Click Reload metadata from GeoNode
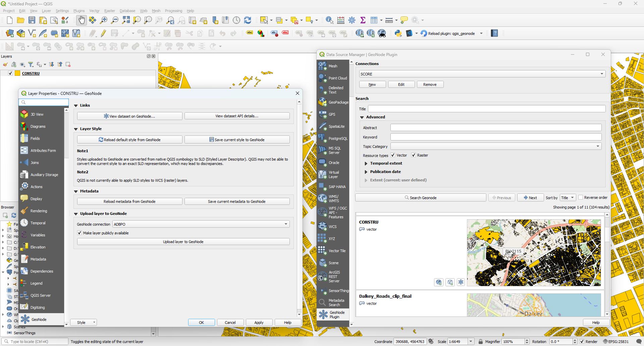Viewport: 644px width, 346px height. (129, 201)
